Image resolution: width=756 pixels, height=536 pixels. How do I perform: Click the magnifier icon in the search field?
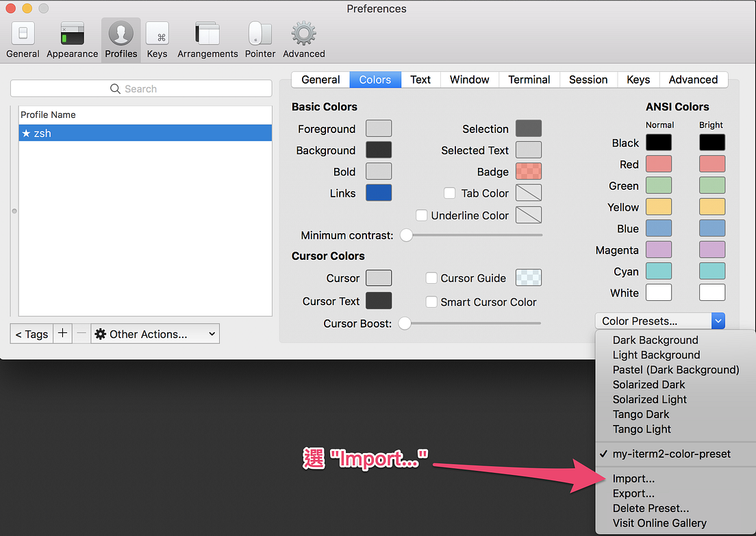click(x=115, y=89)
